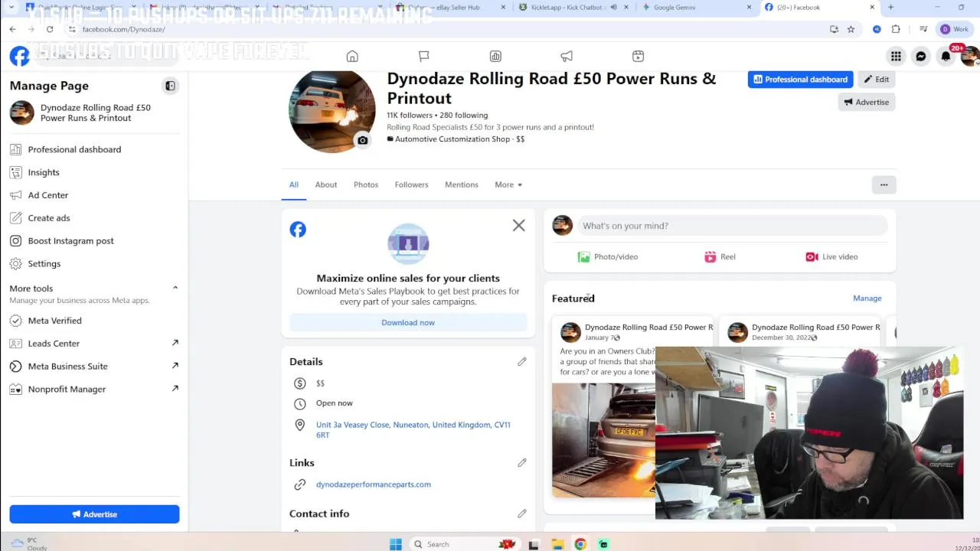Screen dimensions: 980x551
Task: Bookmark this page with the star icon
Action: (x=851, y=29)
